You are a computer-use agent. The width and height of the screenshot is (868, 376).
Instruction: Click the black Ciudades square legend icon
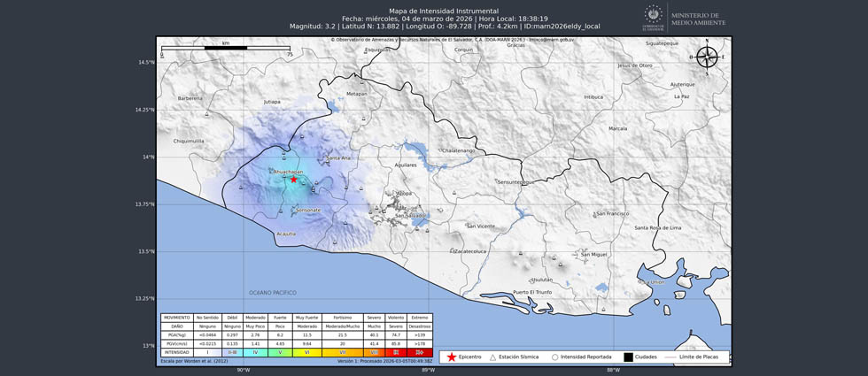point(628,357)
